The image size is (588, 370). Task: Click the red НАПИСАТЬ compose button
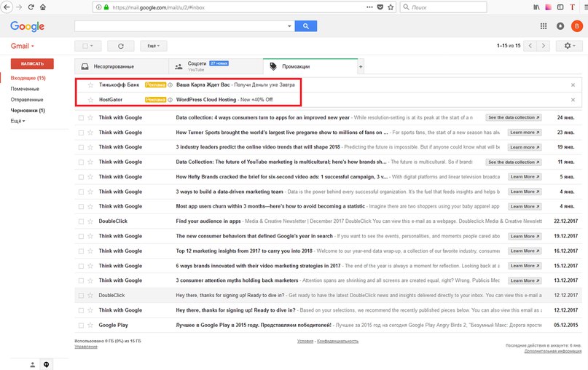[32, 63]
